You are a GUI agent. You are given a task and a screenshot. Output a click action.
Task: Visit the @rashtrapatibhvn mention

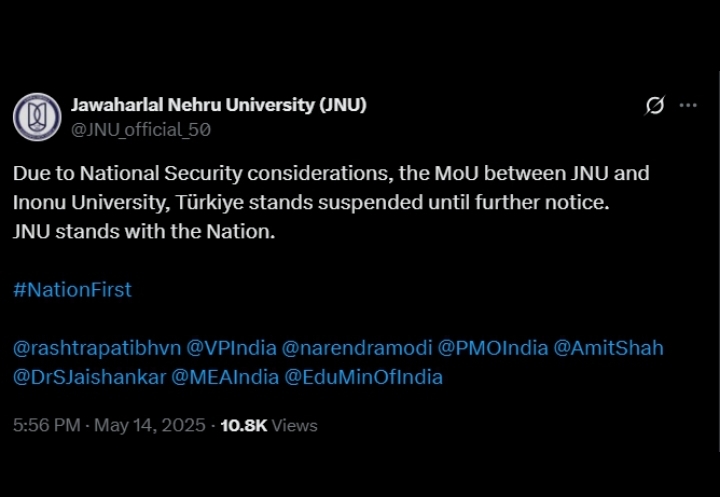[x=97, y=349]
